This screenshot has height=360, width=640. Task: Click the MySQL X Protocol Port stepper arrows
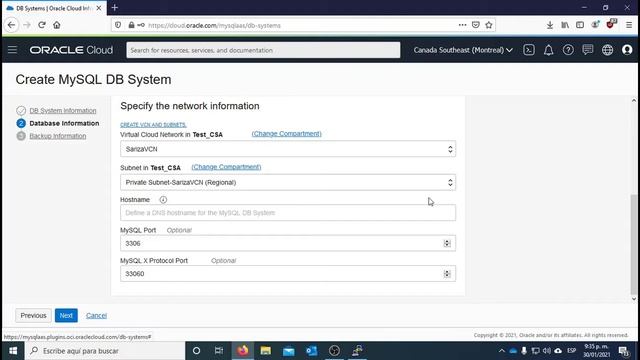(x=447, y=274)
